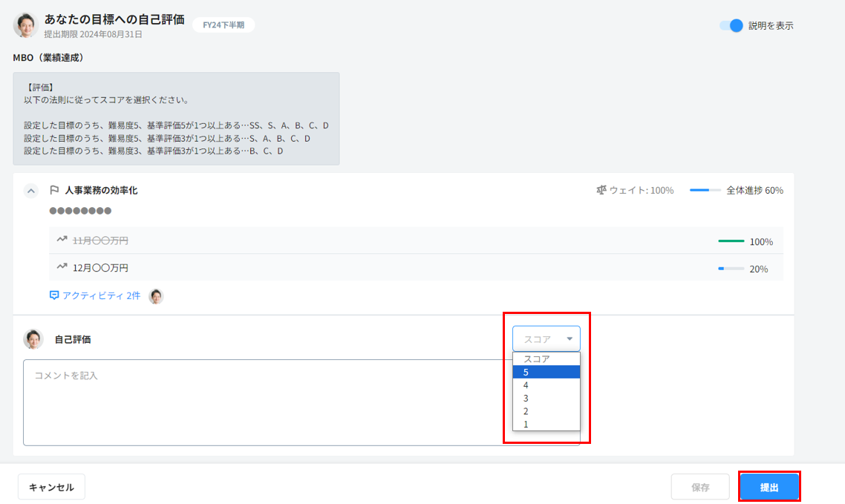845x504 pixels.
Task: Click the scale icon next to ウェイト
Action: 601,190
